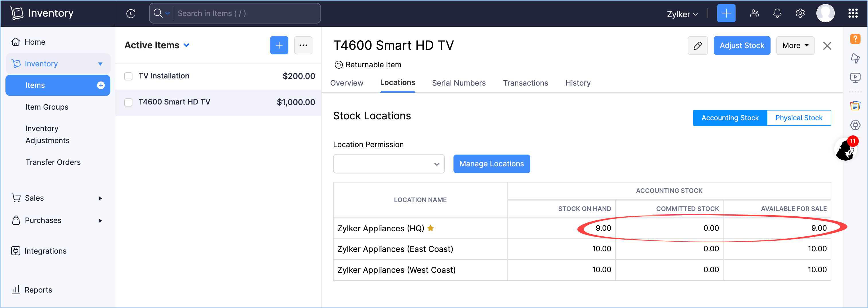
Task: Click the gold star next to Zylker Appliances (HQ)
Action: (x=430, y=228)
